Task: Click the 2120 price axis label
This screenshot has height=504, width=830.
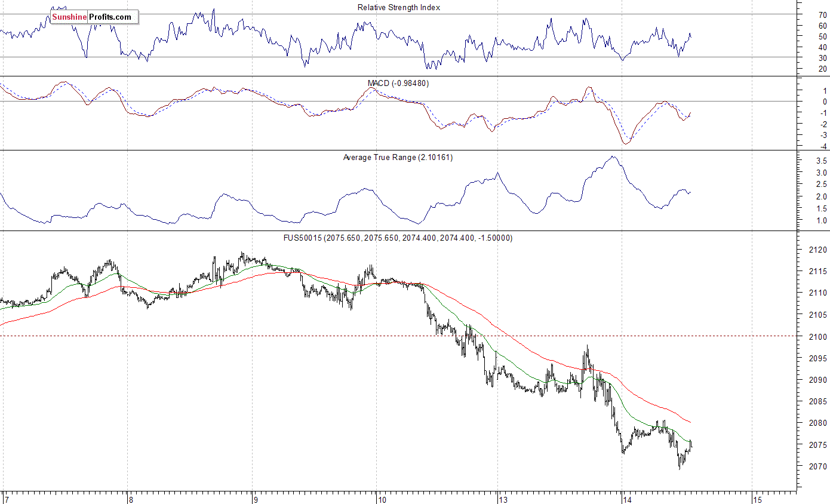Action: [x=819, y=250]
